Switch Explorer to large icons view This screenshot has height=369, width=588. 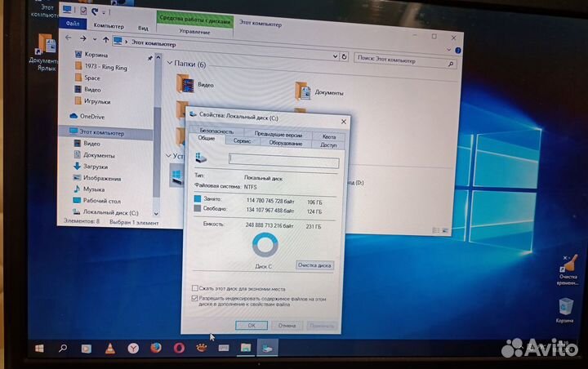[445, 230]
